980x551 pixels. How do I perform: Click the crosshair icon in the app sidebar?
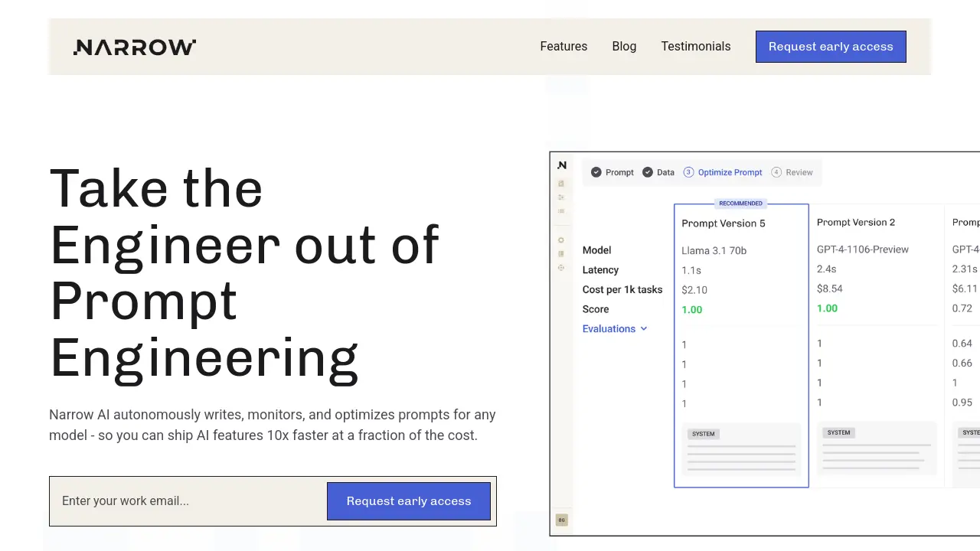(561, 268)
